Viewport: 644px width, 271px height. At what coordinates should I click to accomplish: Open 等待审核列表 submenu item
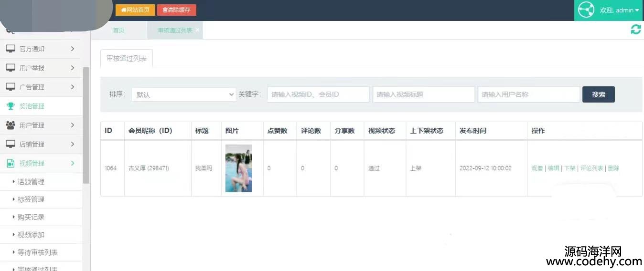(x=41, y=252)
